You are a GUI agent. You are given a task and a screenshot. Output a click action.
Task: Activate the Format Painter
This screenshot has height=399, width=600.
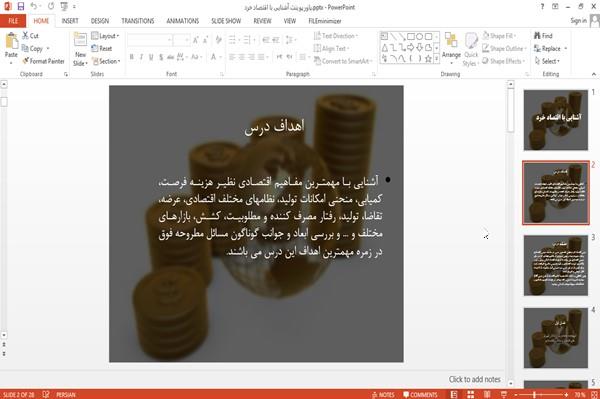(x=43, y=61)
